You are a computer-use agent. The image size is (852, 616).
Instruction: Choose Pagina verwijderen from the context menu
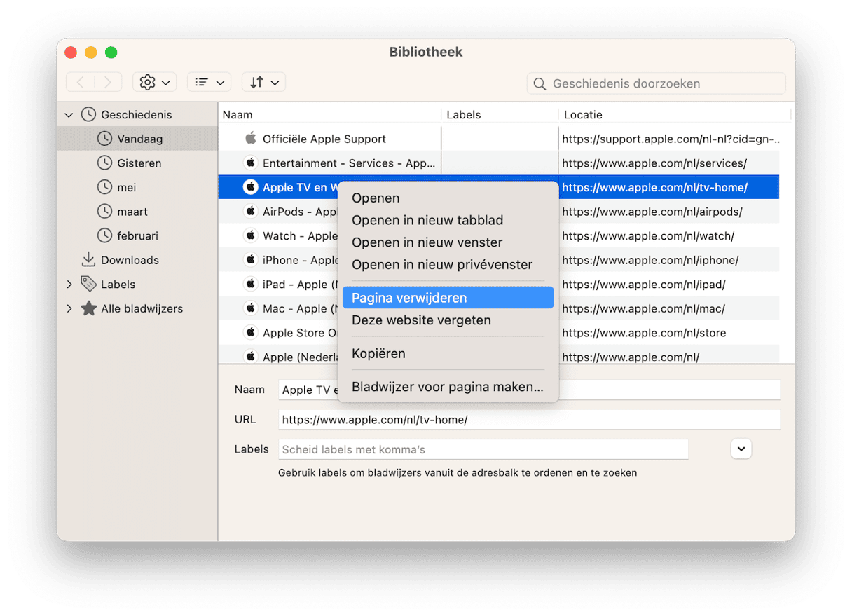(x=448, y=298)
